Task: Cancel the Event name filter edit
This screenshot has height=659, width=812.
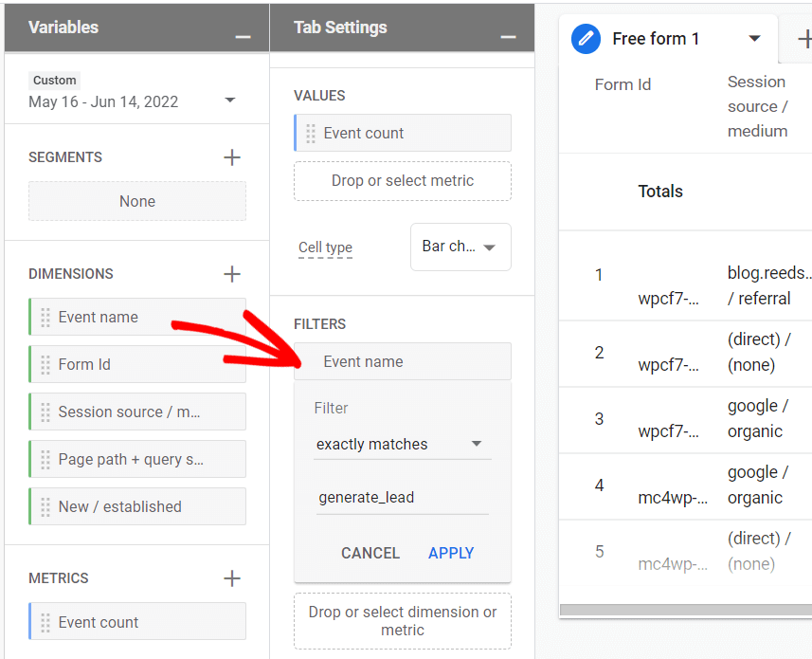Action: click(370, 553)
